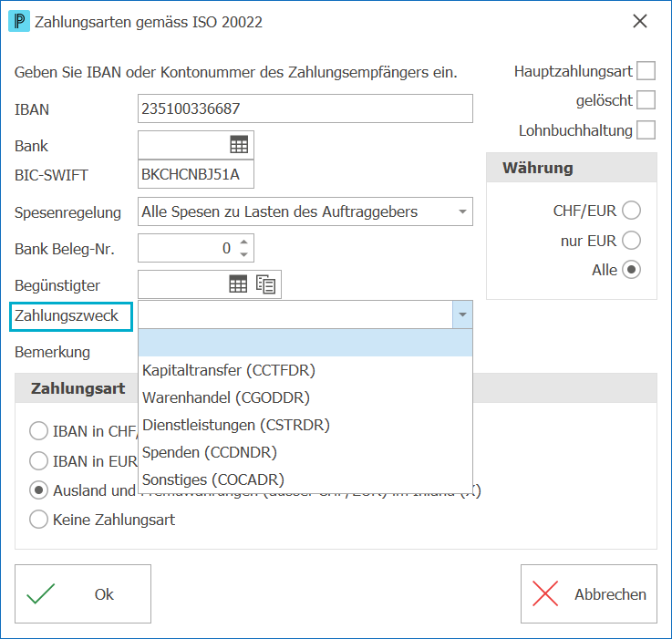Choose Warenhandel (CGODDR) from list

click(x=305, y=397)
